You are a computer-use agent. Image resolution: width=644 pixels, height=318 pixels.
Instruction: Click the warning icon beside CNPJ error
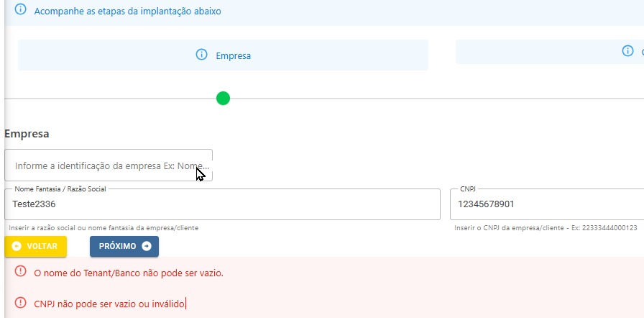[20, 303]
